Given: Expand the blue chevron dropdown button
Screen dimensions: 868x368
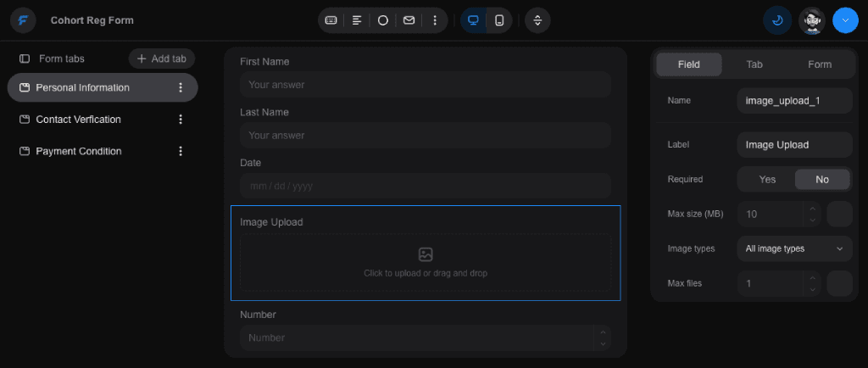Looking at the screenshot, I should [845, 20].
